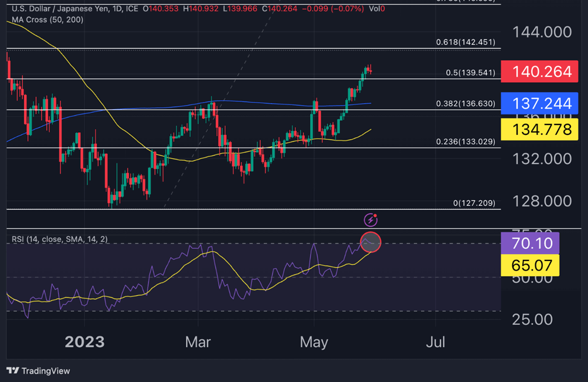
Task: Click the latest candlestick near 140
Action: 371,69
